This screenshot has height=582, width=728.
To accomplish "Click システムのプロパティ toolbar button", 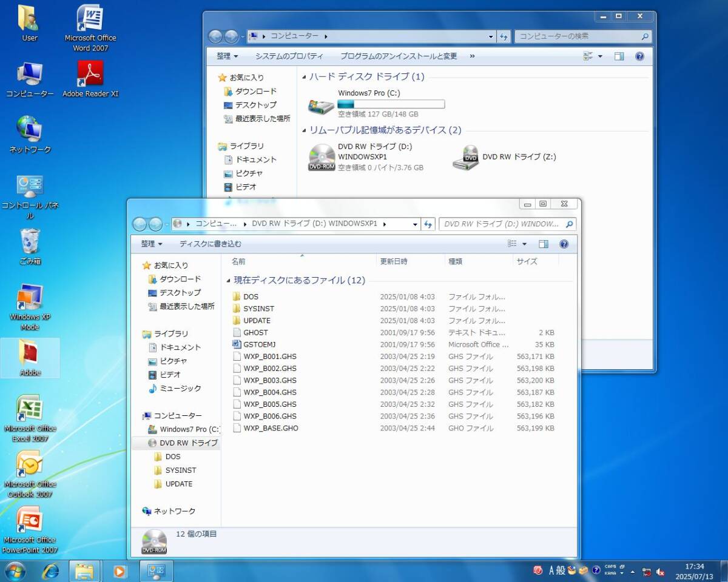I will [x=289, y=56].
